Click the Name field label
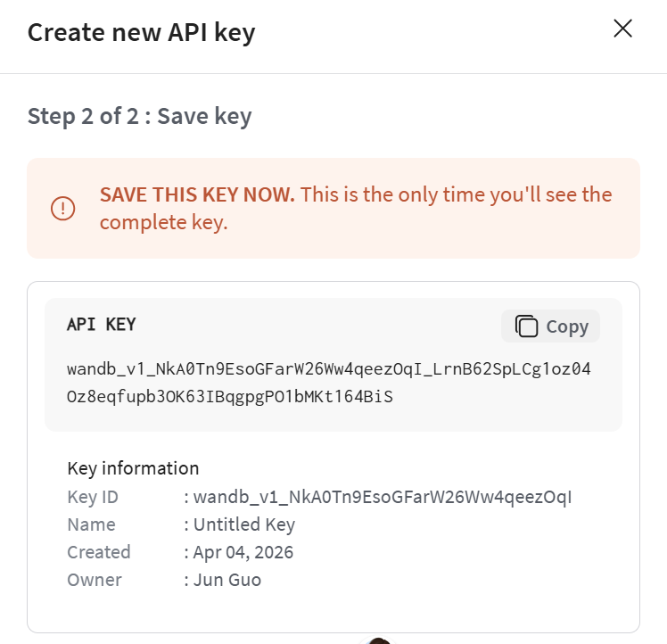667x644 pixels. click(x=92, y=524)
